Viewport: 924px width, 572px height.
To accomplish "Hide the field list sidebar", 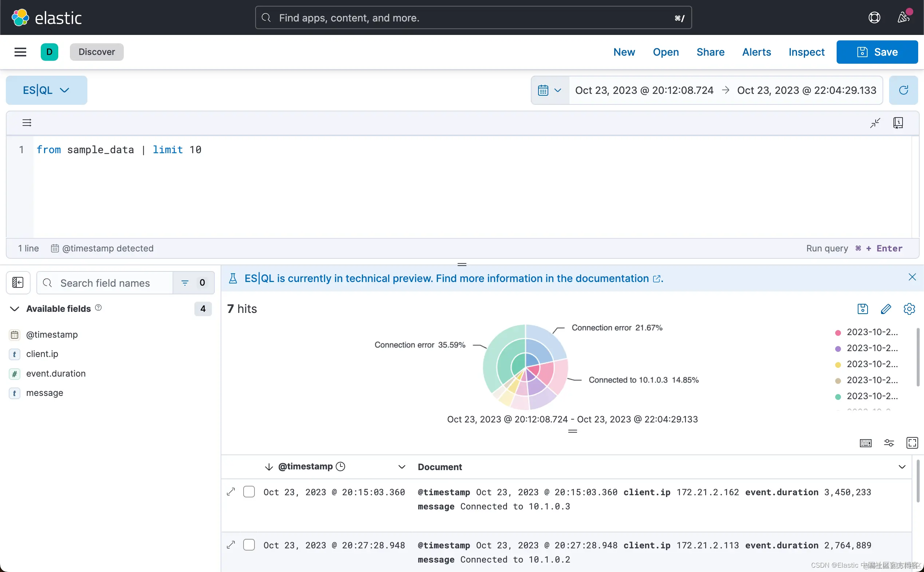I will [x=18, y=283].
